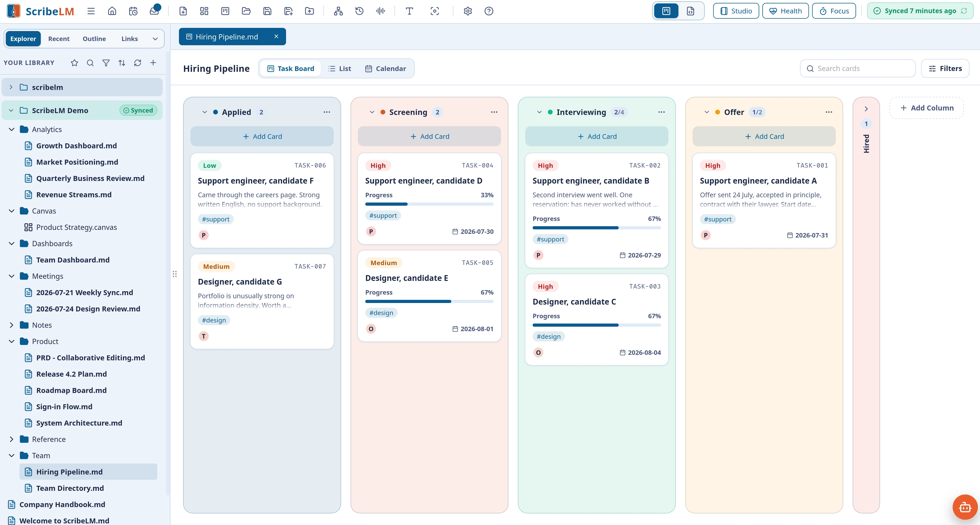The width and height of the screenshot is (980, 525).
Task: Open version history clock icon
Action: 359,11
